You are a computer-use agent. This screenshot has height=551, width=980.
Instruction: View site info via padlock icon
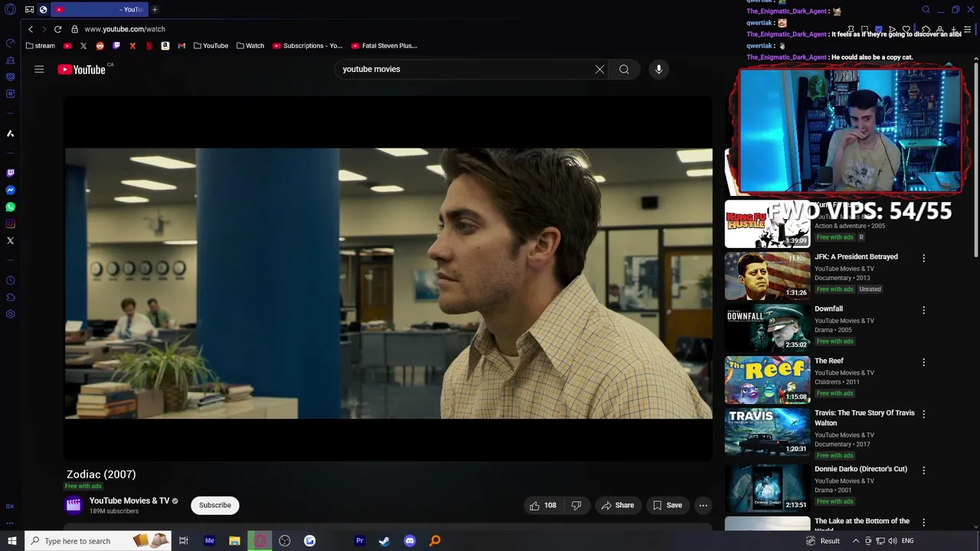coord(74,29)
